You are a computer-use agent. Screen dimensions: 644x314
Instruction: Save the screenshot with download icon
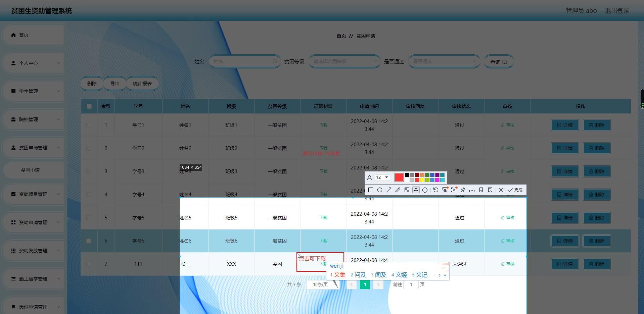point(472,190)
